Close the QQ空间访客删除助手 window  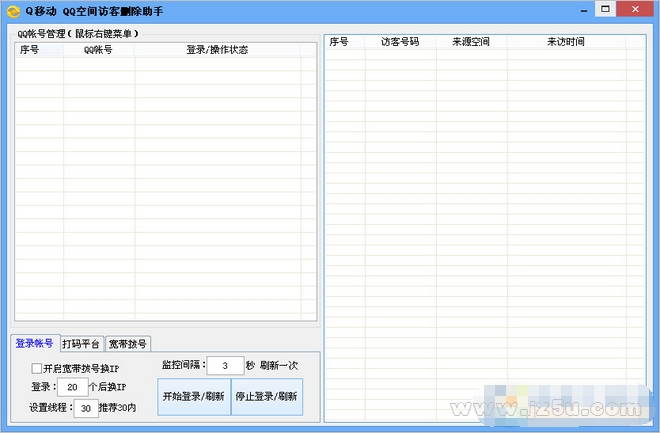point(636,9)
